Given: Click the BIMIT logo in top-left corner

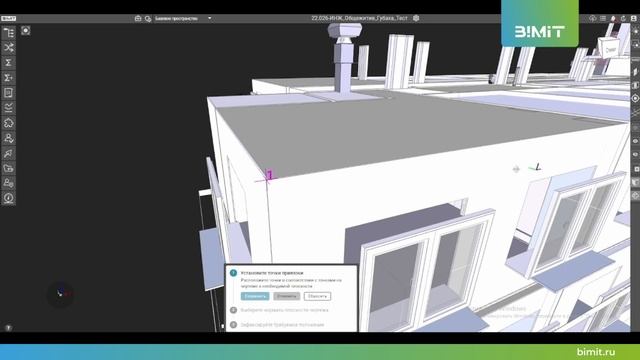Looking at the screenshot, I should pyautogui.click(x=8, y=18).
